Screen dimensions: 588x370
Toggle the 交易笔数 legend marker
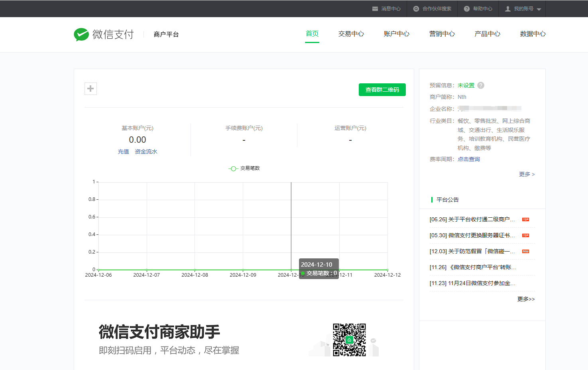(x=233, y=169)
